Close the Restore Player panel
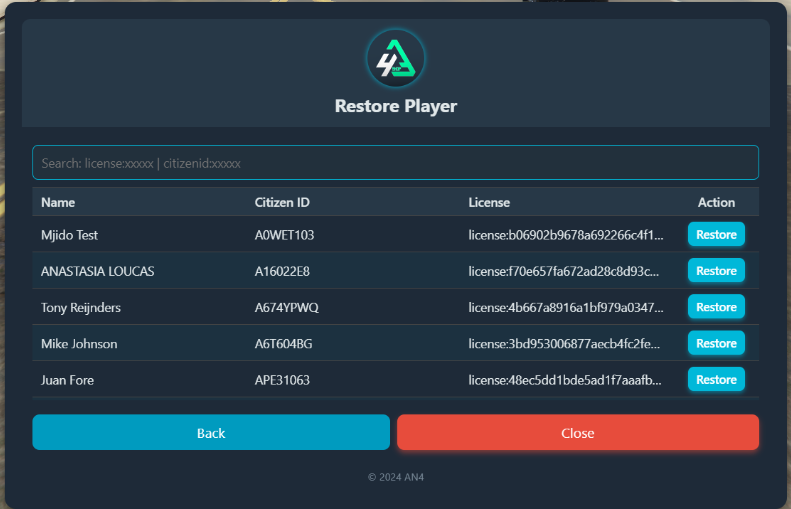 [x=578, y=432]
